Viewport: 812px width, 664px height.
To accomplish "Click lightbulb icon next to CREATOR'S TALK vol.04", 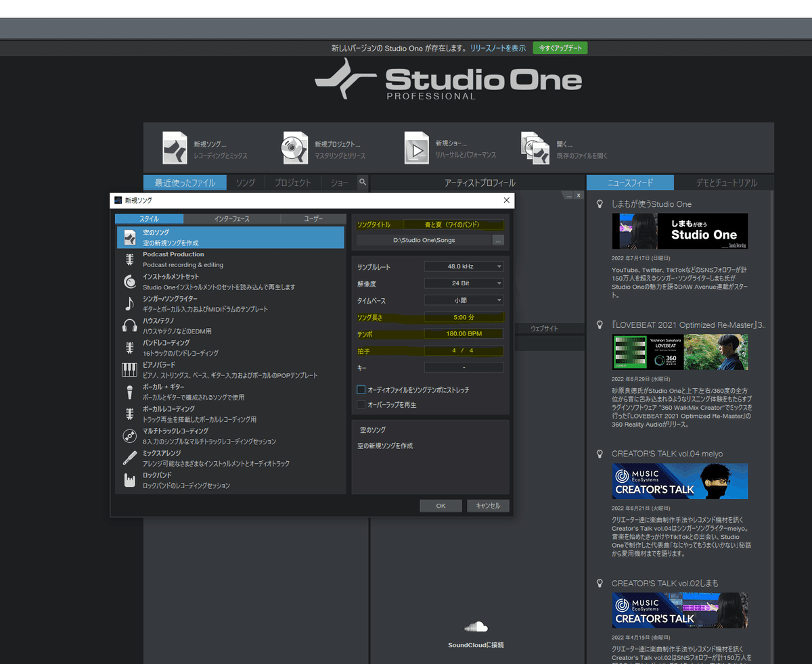I will pos(599,453).
